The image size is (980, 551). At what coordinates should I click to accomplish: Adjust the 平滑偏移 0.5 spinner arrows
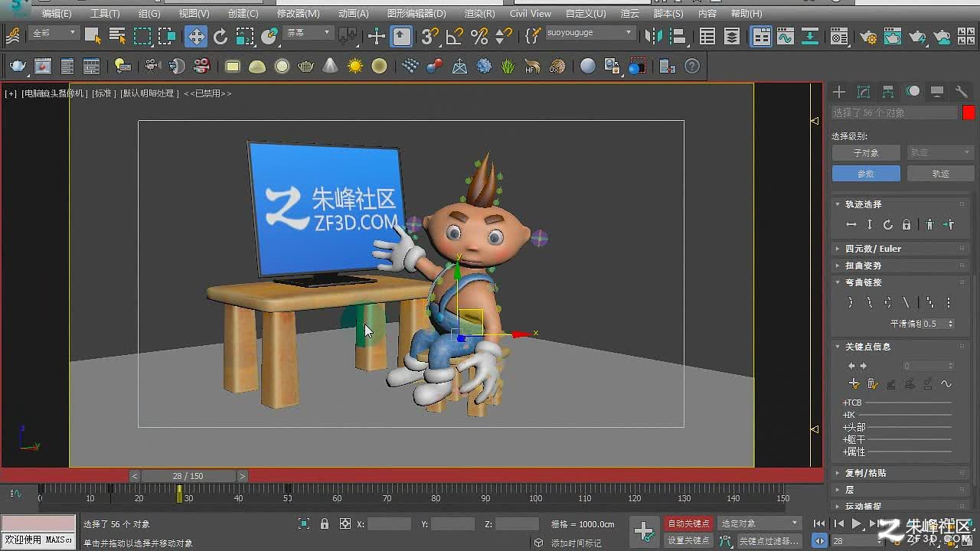pos(951,324)
